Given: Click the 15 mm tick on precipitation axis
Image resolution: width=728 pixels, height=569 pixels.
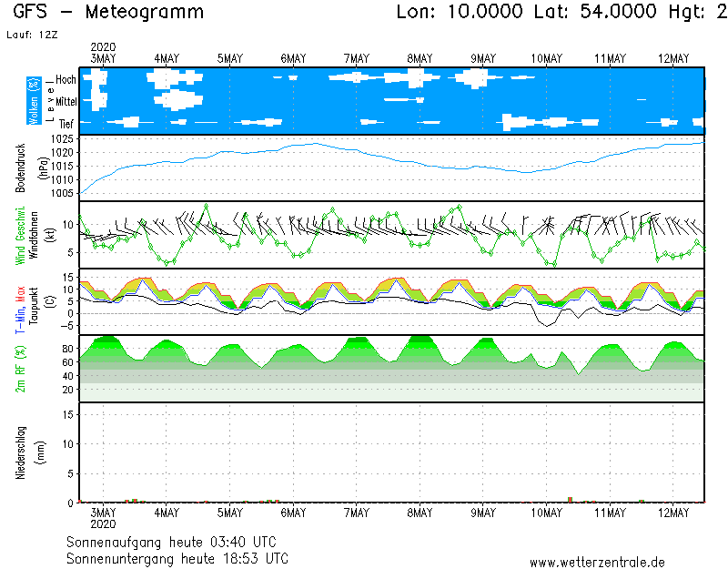Looking at the screenshot, I should (68, 414).
